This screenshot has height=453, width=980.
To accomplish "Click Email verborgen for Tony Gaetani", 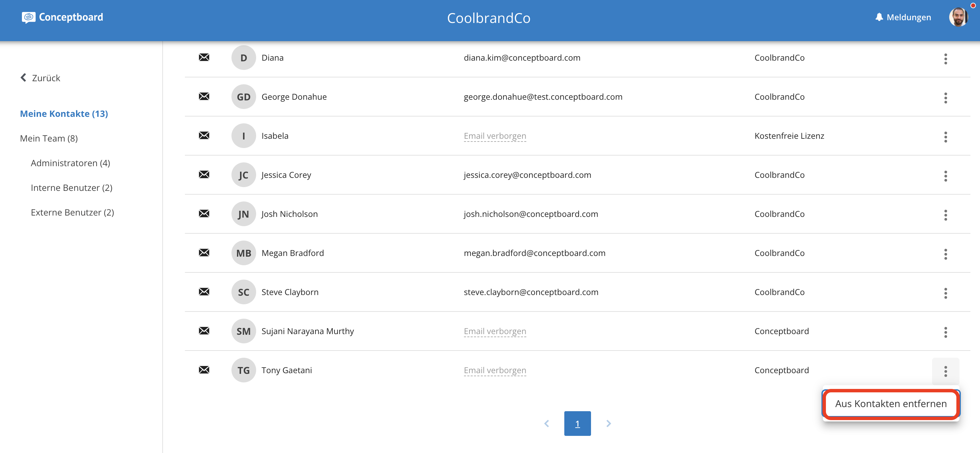I will click(x=494, y=370).
